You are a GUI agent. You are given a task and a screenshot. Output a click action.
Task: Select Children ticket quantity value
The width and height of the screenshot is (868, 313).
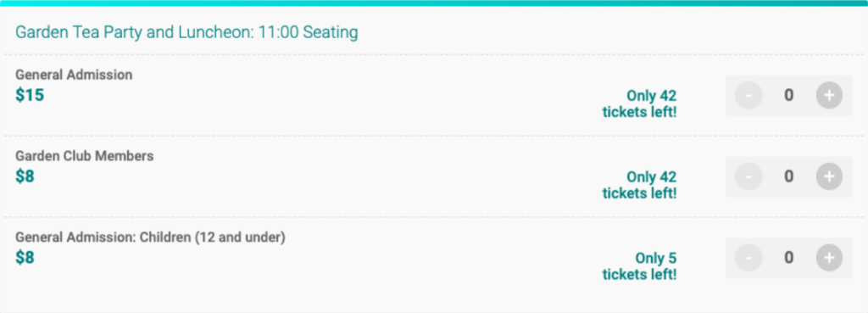click(x=789, y=258)
